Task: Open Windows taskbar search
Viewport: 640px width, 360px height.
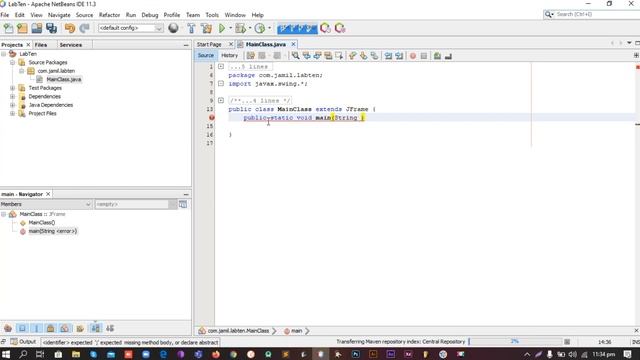Action: point(23,354)
